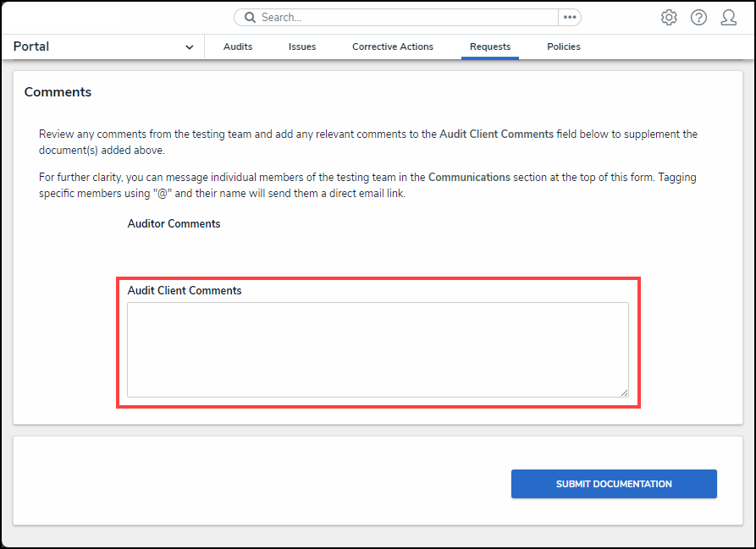This screenshot has width=756, height=549.
Task: Click the magnifying glass search icon
Action: [250, 18]
